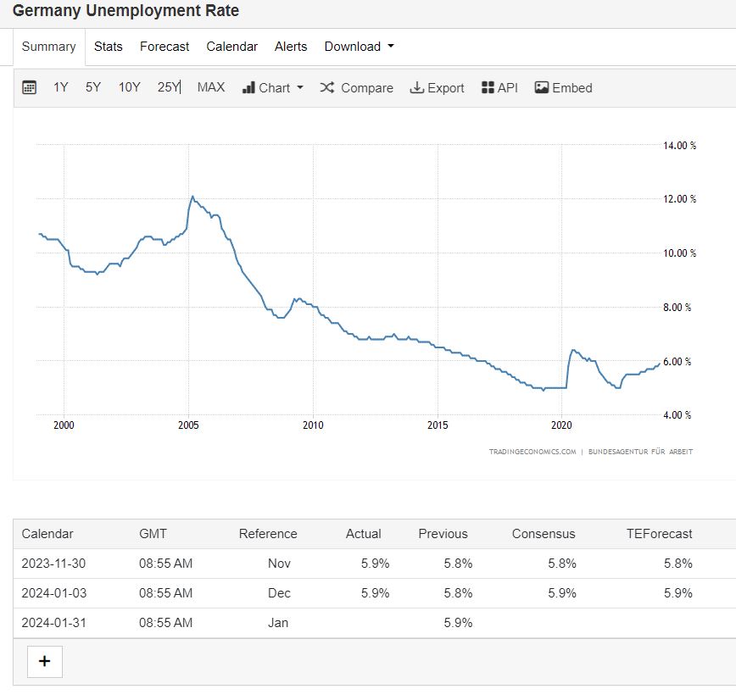The height and width of the screenshot is (700, 736).
Task: Click the plus button below the calendar table
Action: coord(45,661)
